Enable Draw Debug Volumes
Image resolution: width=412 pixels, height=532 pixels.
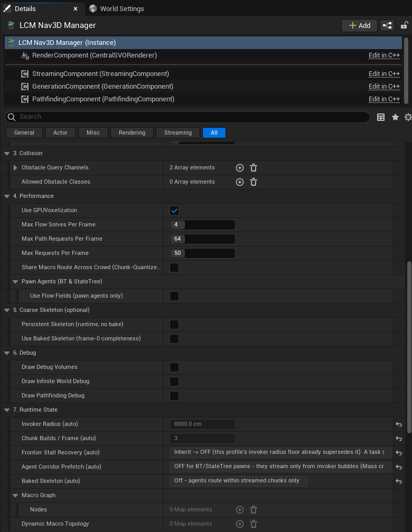[x=174, y=367]
